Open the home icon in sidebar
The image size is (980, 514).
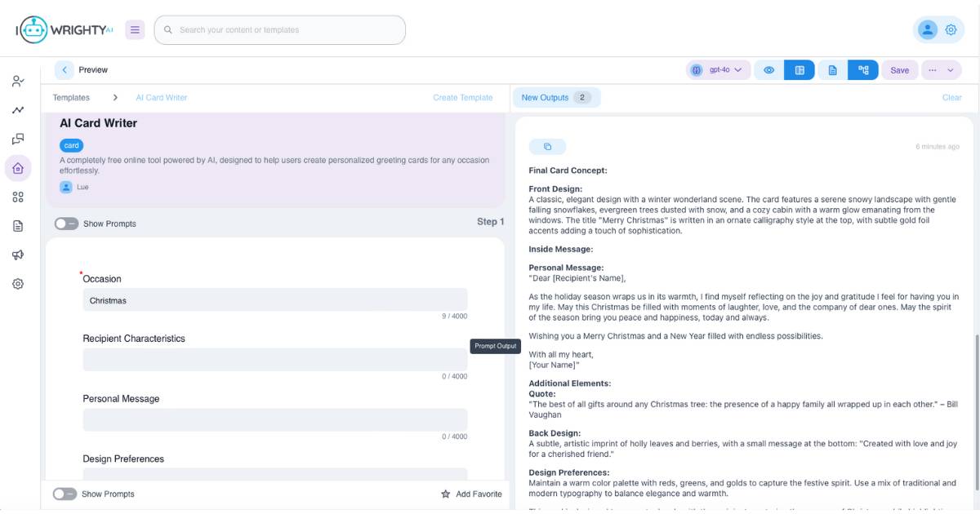click(x=18, y=168)
